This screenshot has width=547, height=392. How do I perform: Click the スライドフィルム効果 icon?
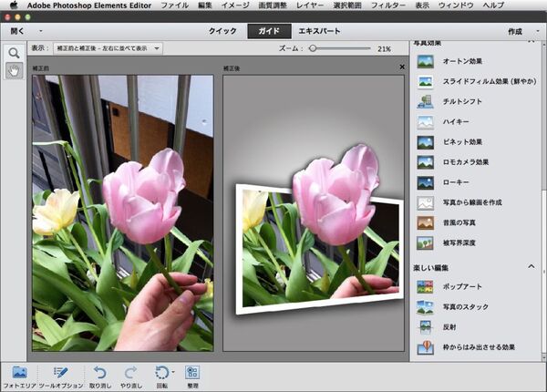click(x=425, y=82)
